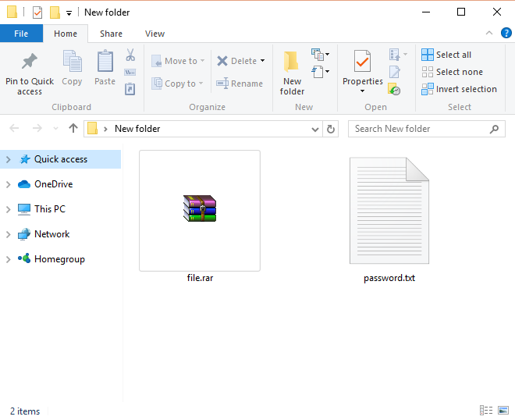Viewport: 515px width, 420px height.
Task: Open the Delete options dropdown arrow
Action: click(x=262, y=60)
